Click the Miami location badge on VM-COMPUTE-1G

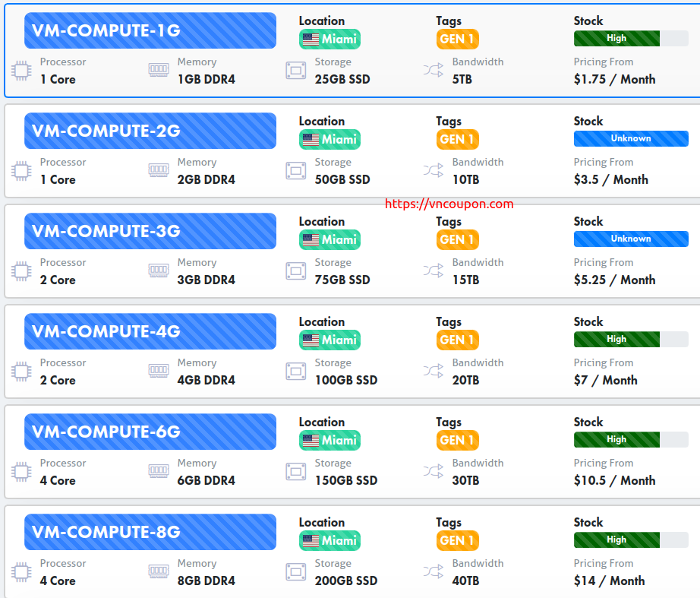330,40
